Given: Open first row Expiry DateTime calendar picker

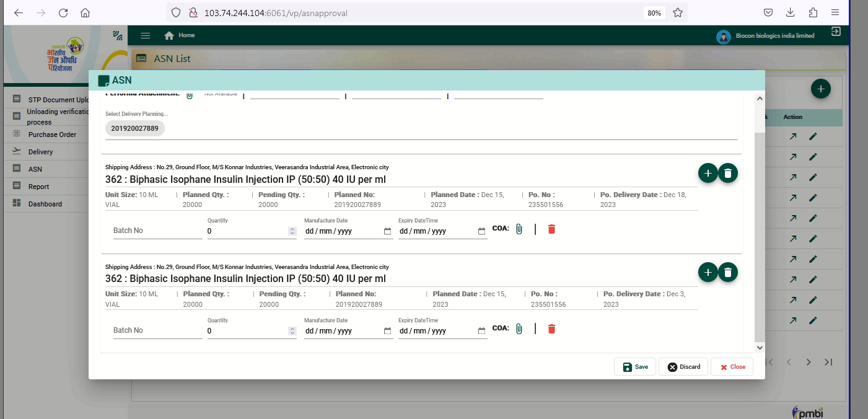Looking at the screenshot, I should coord(481,231).
